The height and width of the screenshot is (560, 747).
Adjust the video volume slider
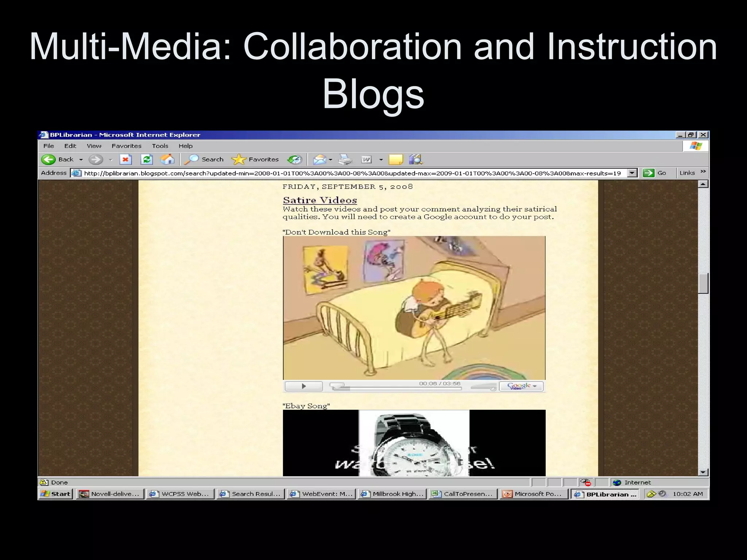click(484, 388)
